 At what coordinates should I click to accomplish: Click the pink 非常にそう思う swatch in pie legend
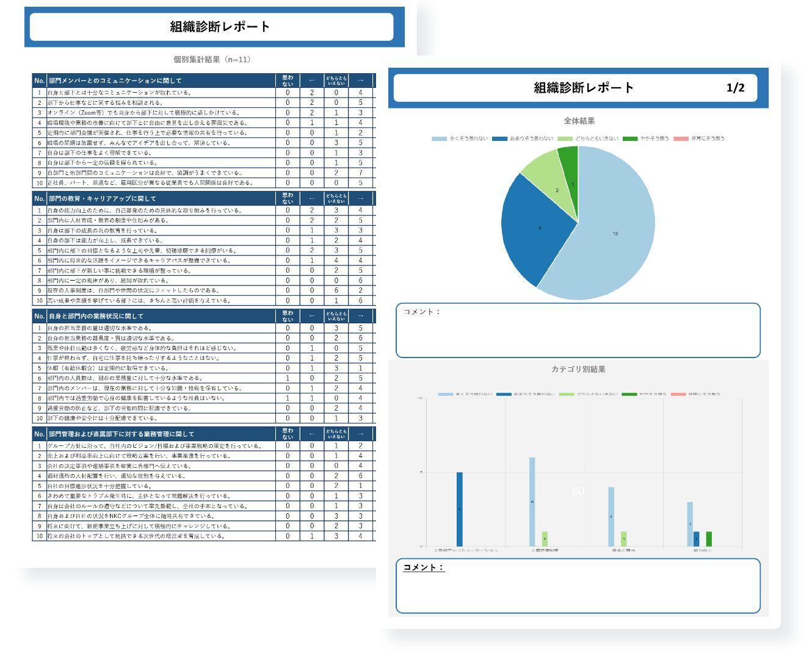click(x=680, y=139)
